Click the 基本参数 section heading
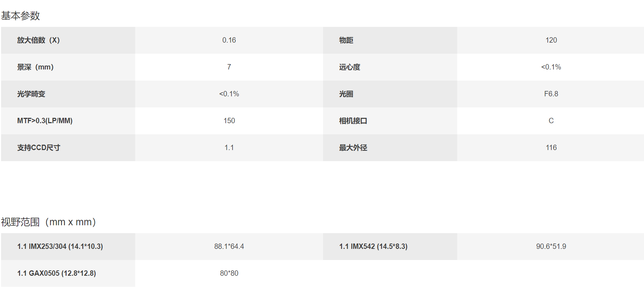The width and height of the screenshot is (644, 289). click(20, 16)
